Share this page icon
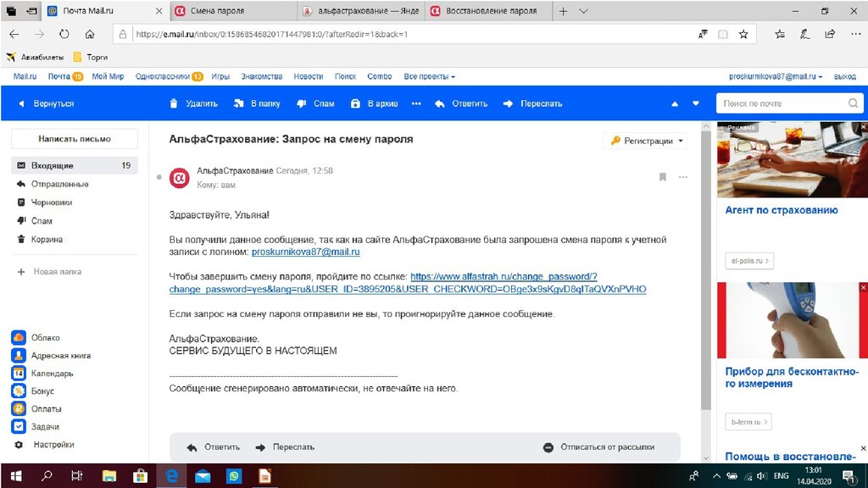This screenshot has width=868, height=488. coord(830,34)
